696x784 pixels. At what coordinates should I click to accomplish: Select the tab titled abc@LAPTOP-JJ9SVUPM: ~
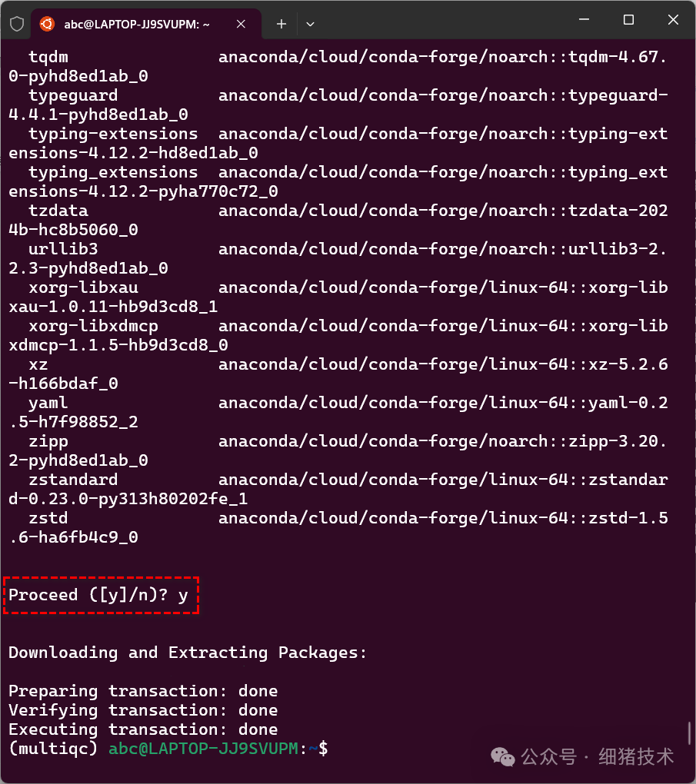(138, 23)
